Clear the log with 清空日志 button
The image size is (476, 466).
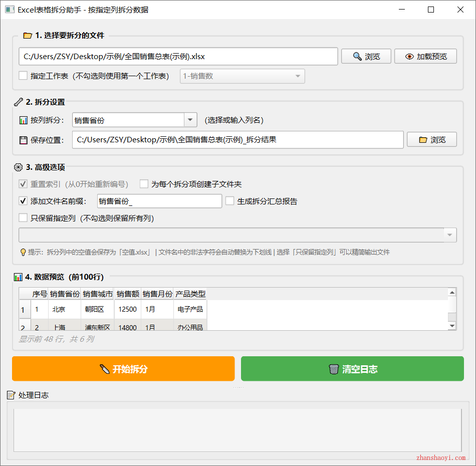[352, 369]
